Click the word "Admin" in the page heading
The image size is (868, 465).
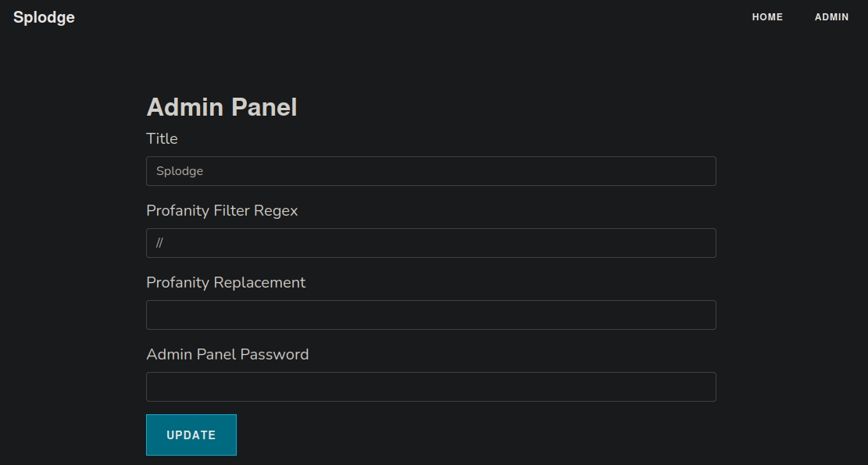click(x=186, y=107)
